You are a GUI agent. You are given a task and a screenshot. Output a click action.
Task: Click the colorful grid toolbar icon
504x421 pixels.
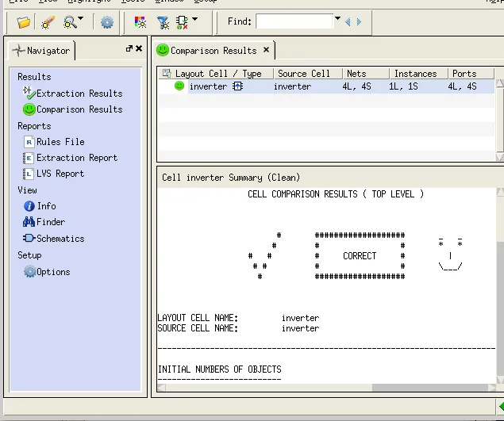coord(140,22)
